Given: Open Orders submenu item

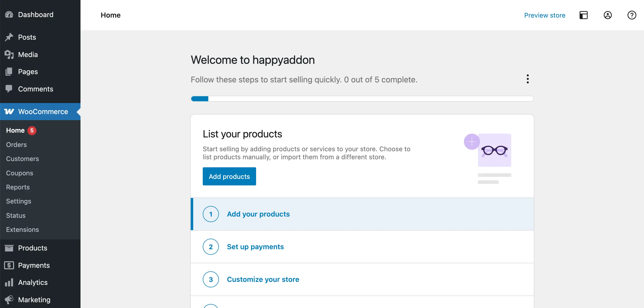Looking at the screenshot, I should [16, 145].
